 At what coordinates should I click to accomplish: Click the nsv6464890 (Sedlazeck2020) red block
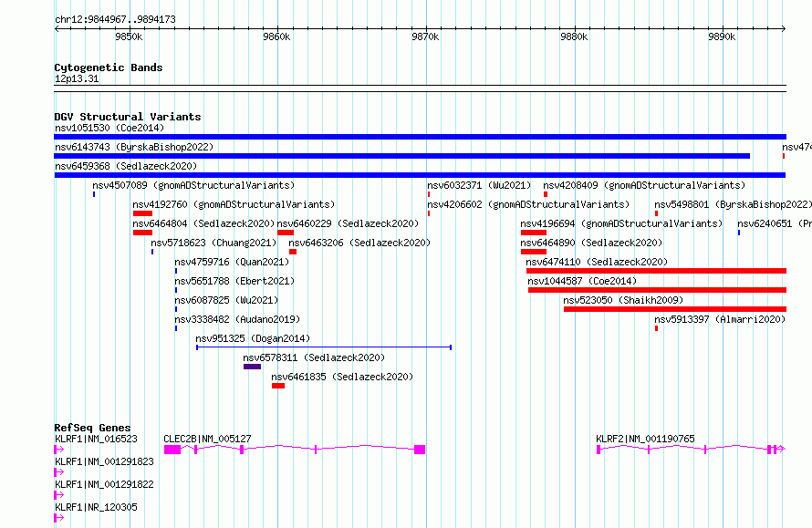pos(534,252)
